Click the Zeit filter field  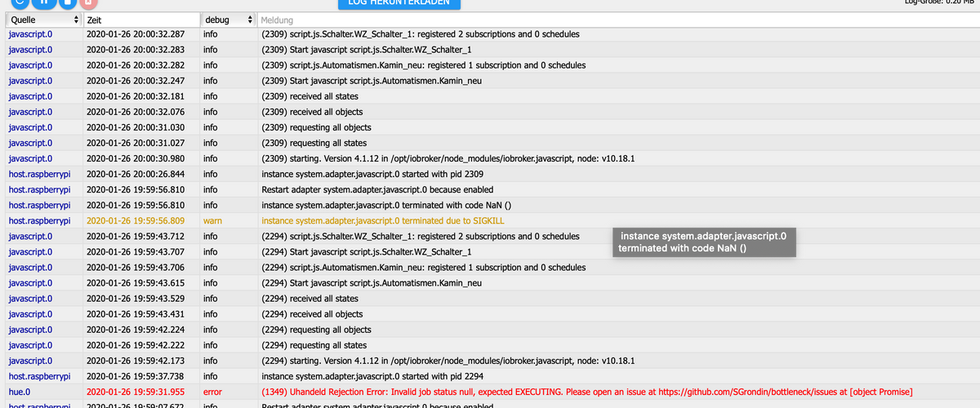(x=141, y=19)
